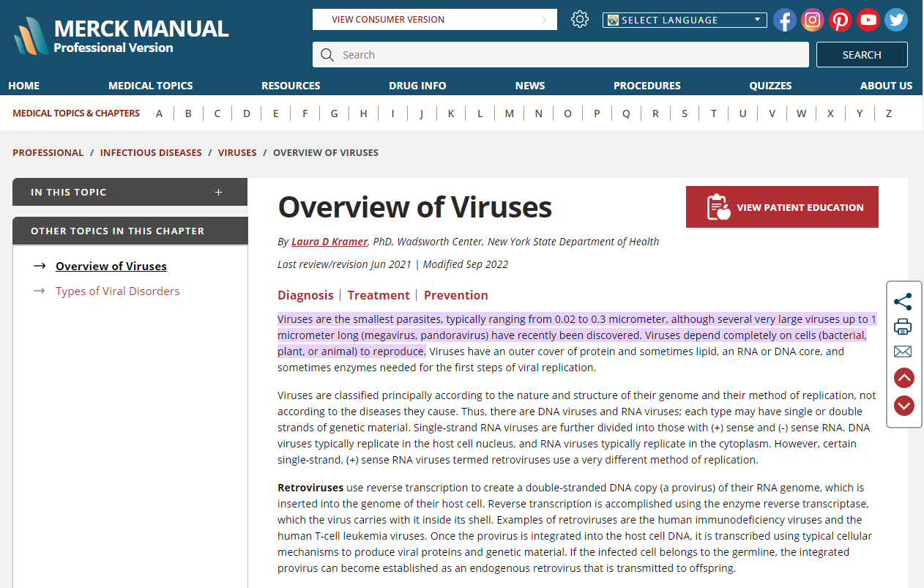The height and width of the screenshot is (588, 924).
Task: Open the Merck Manual logo home link
Action: pyautogui.click(x=122, y=37)
